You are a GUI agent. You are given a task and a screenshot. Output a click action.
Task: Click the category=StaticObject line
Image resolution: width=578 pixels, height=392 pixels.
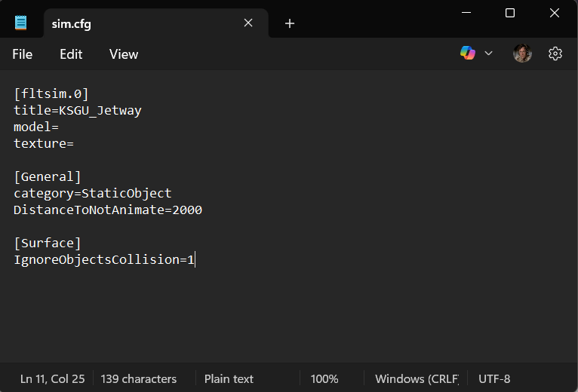[93, 194]
